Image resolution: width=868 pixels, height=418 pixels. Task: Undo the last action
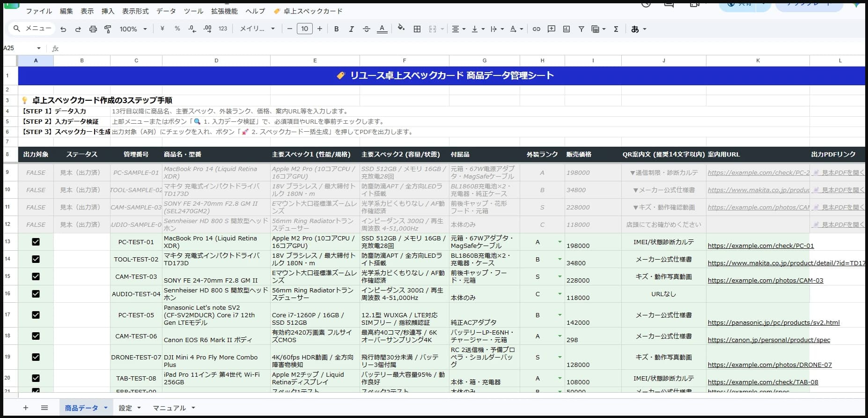(x=63, y=29)
